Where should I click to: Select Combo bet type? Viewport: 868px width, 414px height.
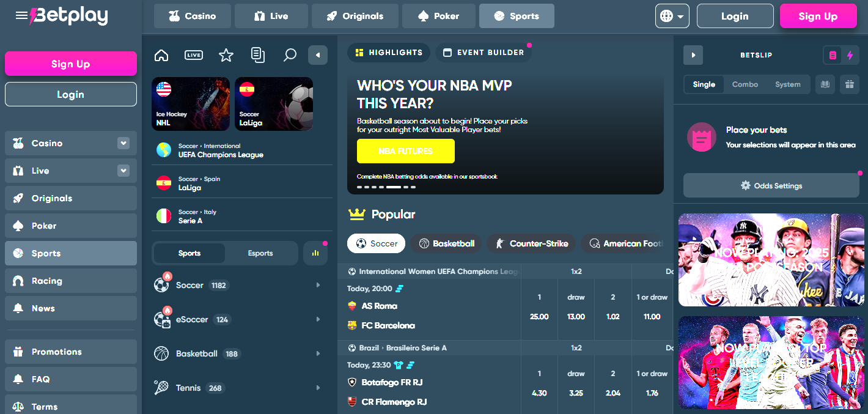745,84
